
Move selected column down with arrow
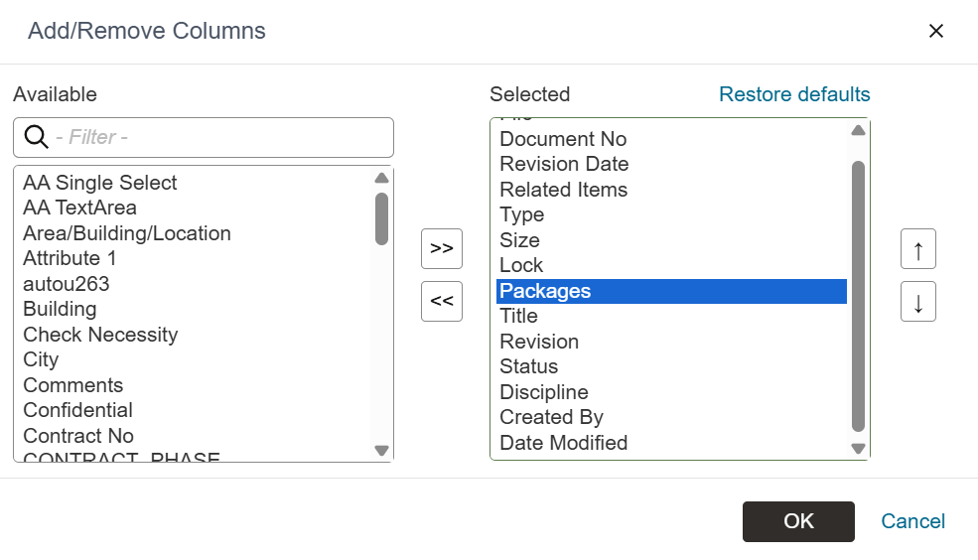918,302
